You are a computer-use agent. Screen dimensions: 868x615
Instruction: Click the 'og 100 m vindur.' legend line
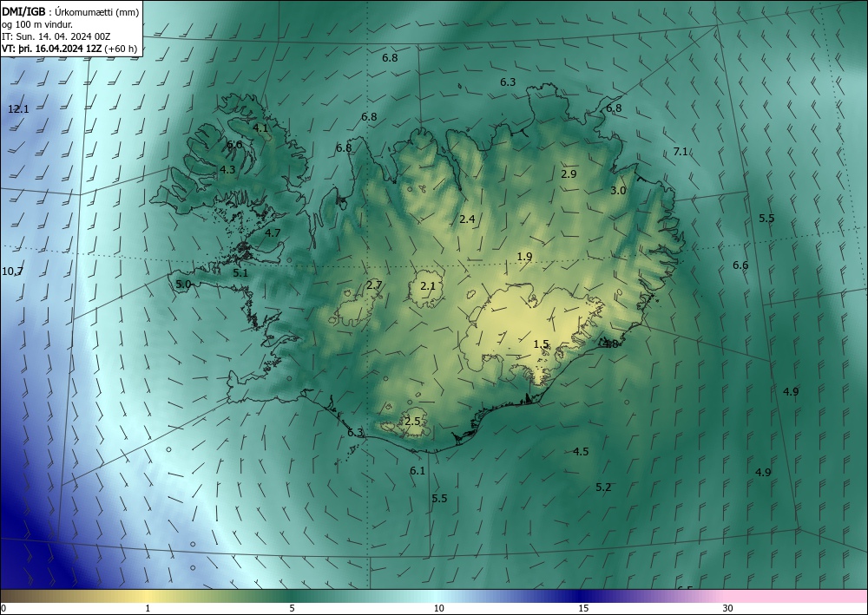pyautogui.click(x=37, y=24)
